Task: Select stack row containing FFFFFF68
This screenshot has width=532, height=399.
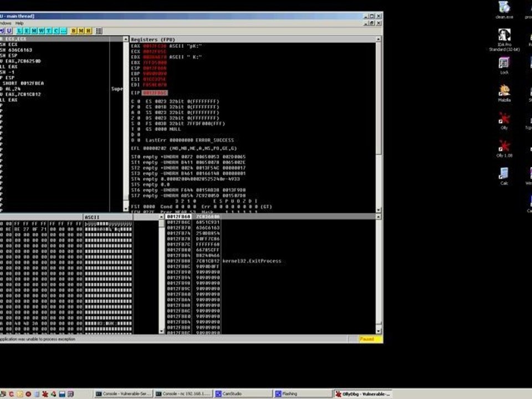Action: click(x=272, y=244)
